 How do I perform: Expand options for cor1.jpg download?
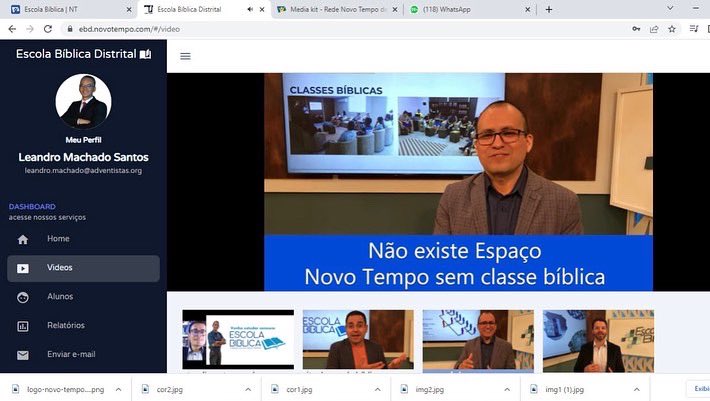pyautogui.click(x=378, y=389)
